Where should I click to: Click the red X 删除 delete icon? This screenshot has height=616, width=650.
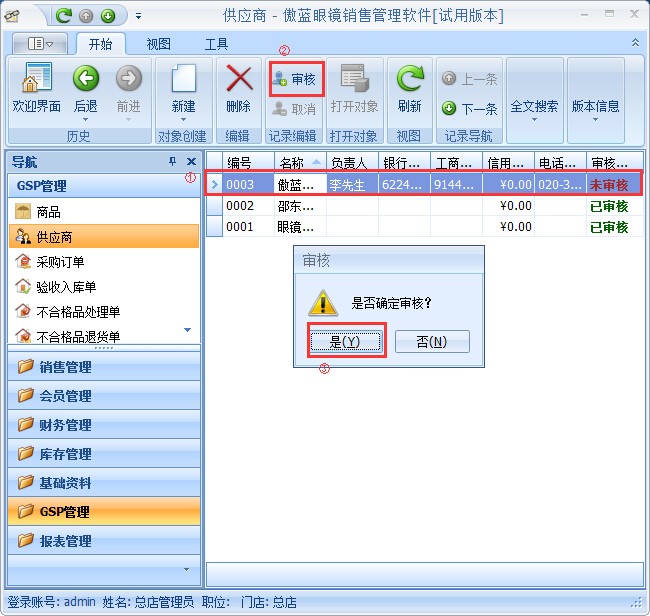[238, 80]
